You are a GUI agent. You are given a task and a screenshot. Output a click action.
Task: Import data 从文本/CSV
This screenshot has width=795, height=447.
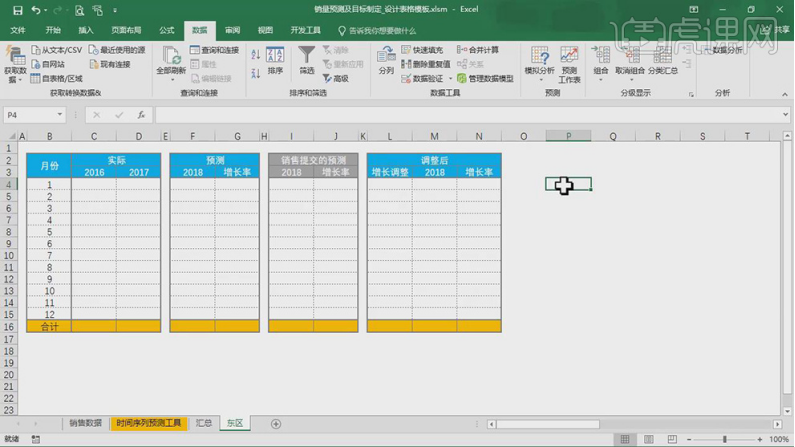[x=56, y=50]
